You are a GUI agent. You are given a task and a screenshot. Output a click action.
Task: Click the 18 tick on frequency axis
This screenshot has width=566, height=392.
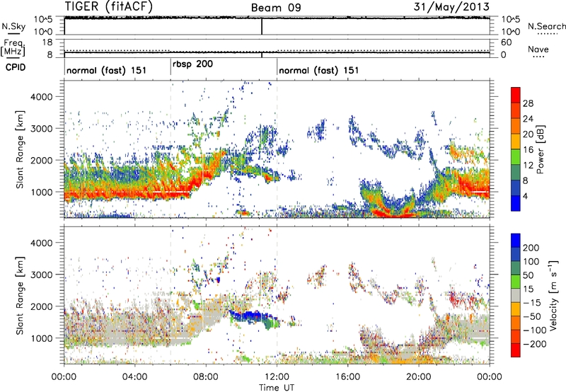[x=47, y=42]
